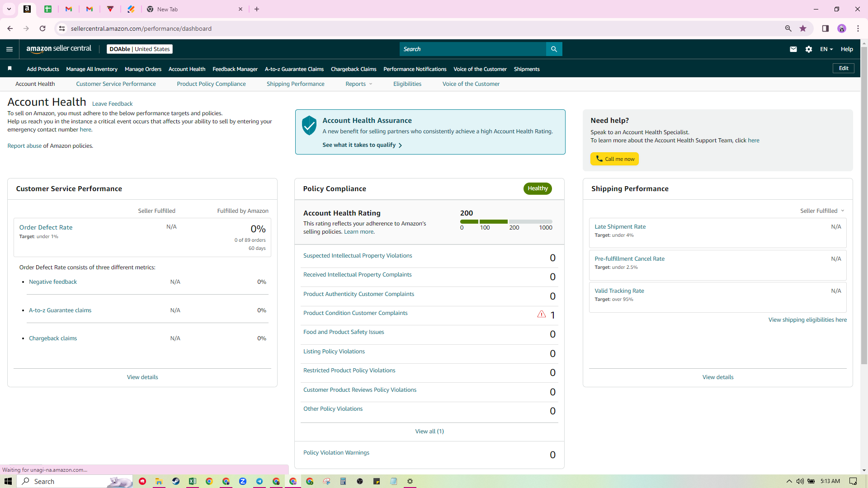Click the Call me now button
Viewport: 868px width, 488px height.
pyautogui.click(x=614, y=159)
